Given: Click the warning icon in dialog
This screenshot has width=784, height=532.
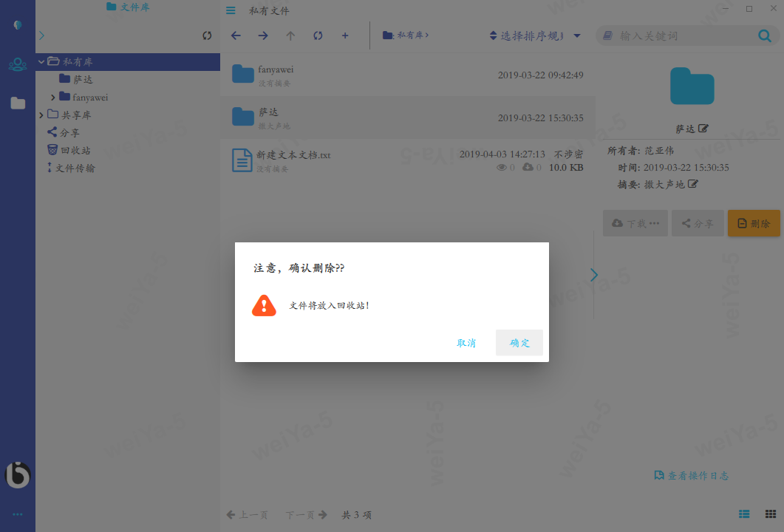Looking at the screenshot, I should point(264,305).
